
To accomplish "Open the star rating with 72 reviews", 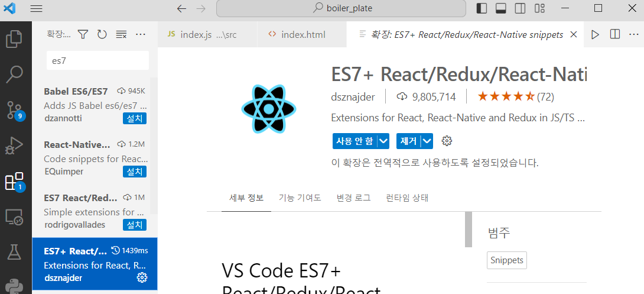I will click(516, 97).
